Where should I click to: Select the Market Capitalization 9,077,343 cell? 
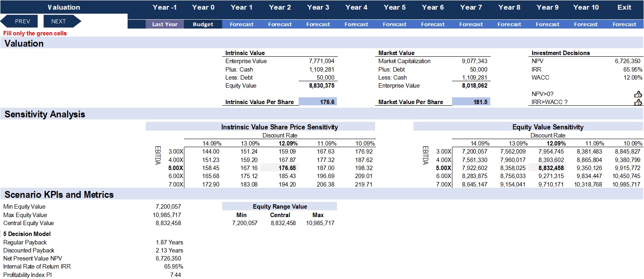(475, 61)
